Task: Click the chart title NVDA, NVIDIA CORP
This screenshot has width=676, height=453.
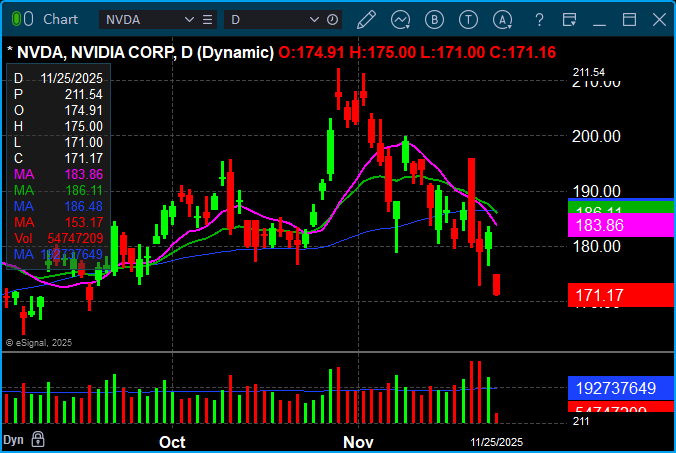Action: pyautogui.click(x=95, y=53)
